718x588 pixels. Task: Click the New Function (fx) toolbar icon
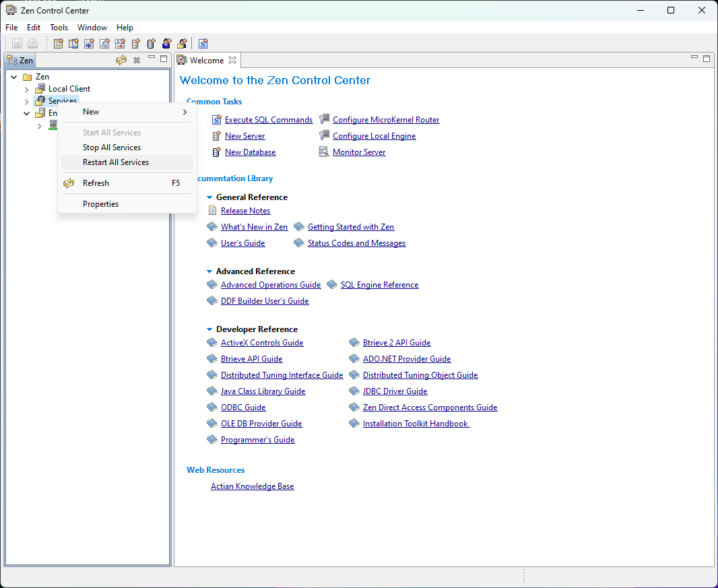coord(105,44)
